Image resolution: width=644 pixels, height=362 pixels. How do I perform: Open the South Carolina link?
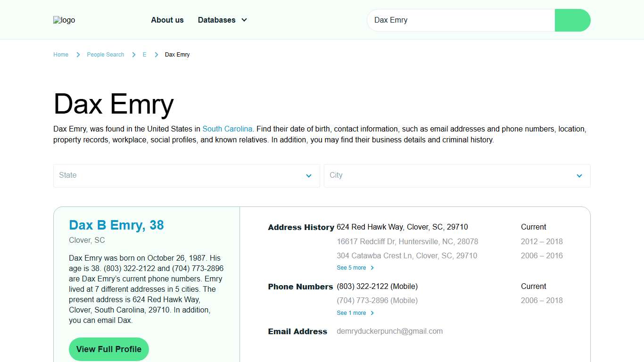coord(228,129)
